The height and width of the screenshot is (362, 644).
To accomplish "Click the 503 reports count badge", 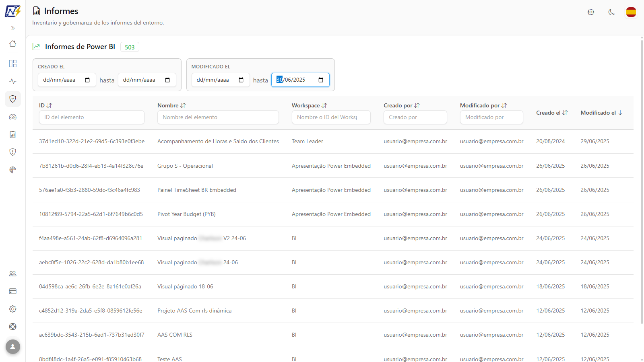I will click(130, 47).
